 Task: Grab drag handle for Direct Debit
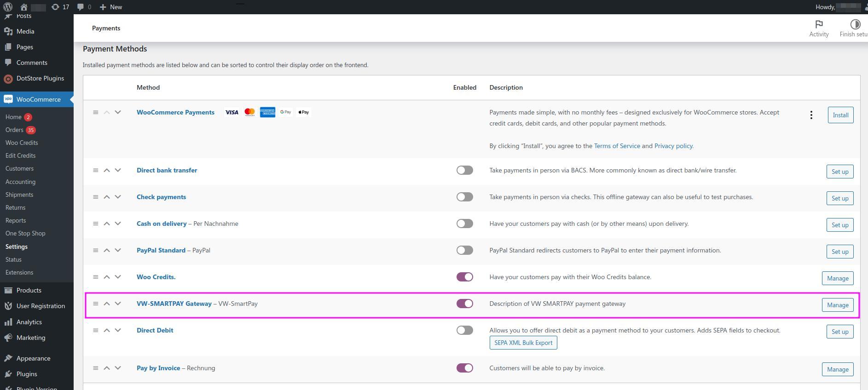pos(96,330)
